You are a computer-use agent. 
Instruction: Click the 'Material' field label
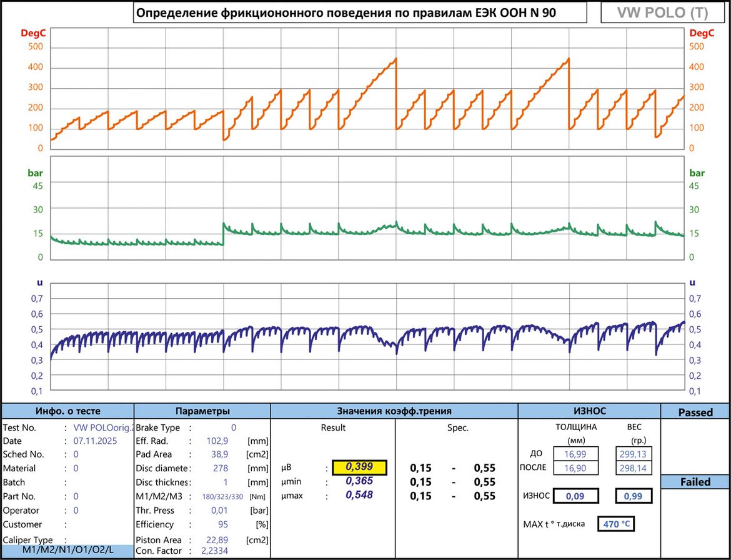click(19, 468)
